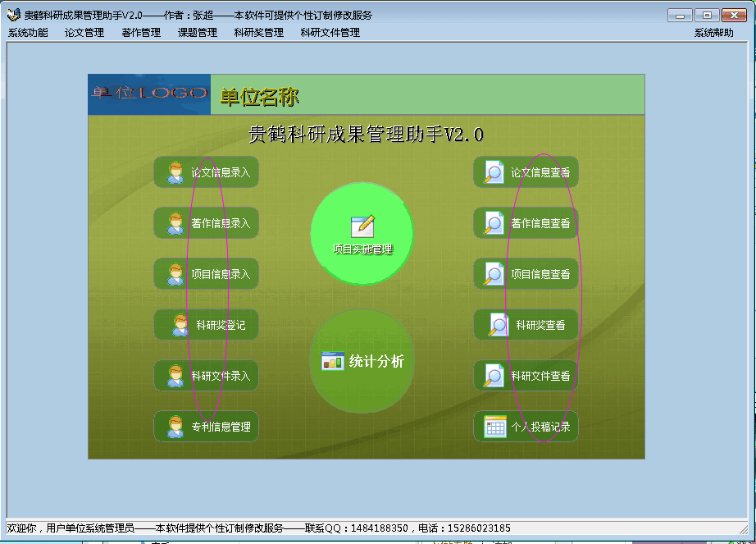756x544 pixels.
Task: Click the 论文信息查看 button label
Action: [x=540, y=172]
